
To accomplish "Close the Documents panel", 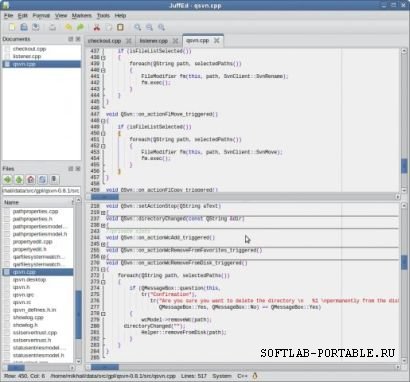I will coord(78,39).
